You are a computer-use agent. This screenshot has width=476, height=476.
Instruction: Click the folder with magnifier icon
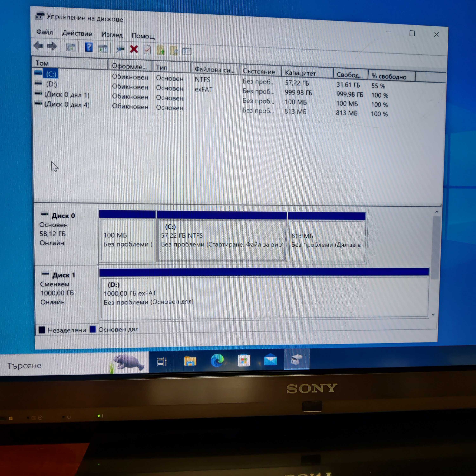(174, 50)
